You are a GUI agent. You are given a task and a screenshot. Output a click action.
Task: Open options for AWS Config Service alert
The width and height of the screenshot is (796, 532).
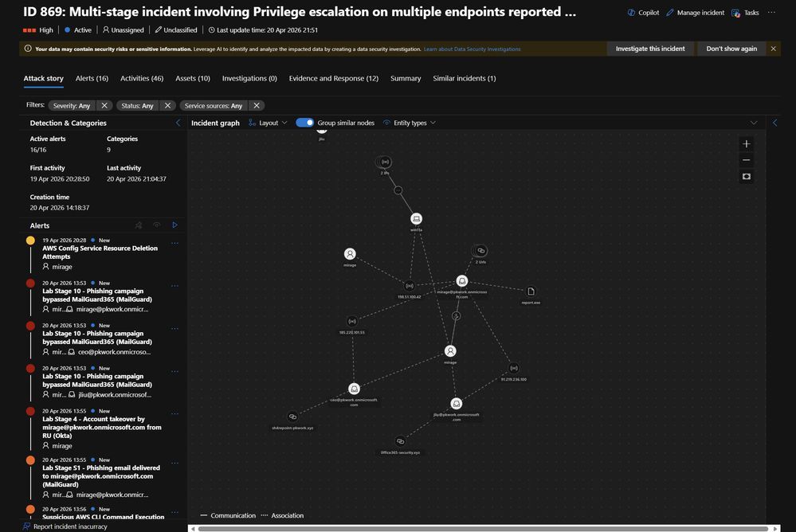tap(174, 243)
